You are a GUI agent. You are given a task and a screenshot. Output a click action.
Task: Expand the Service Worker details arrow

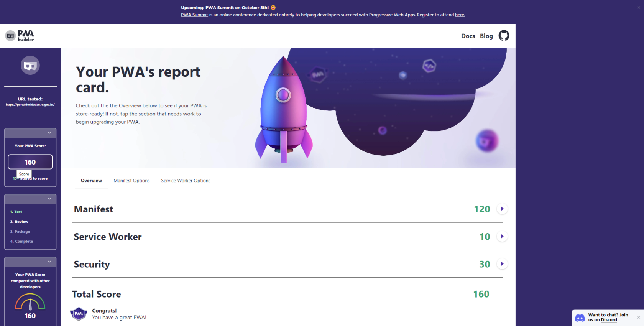[502, 237]
